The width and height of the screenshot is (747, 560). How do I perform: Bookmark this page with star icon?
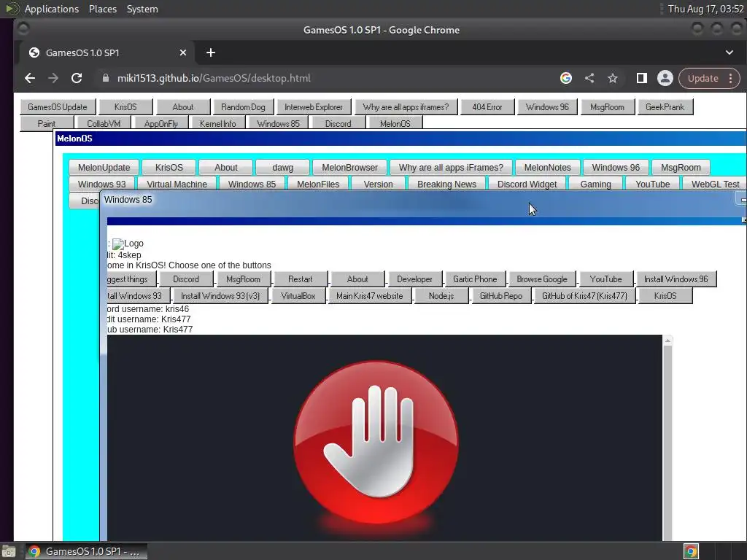click(x=613, y=78)
